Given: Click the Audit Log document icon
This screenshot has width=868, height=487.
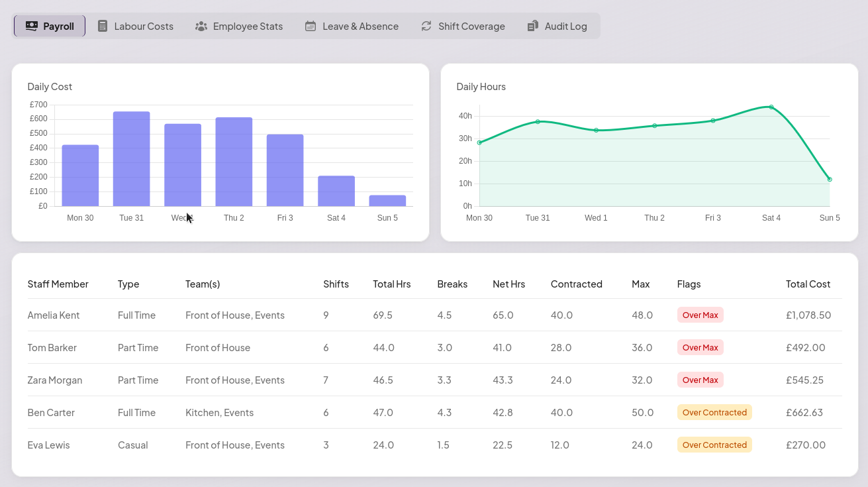Looking at the screenshot, I should pos(533,26).
